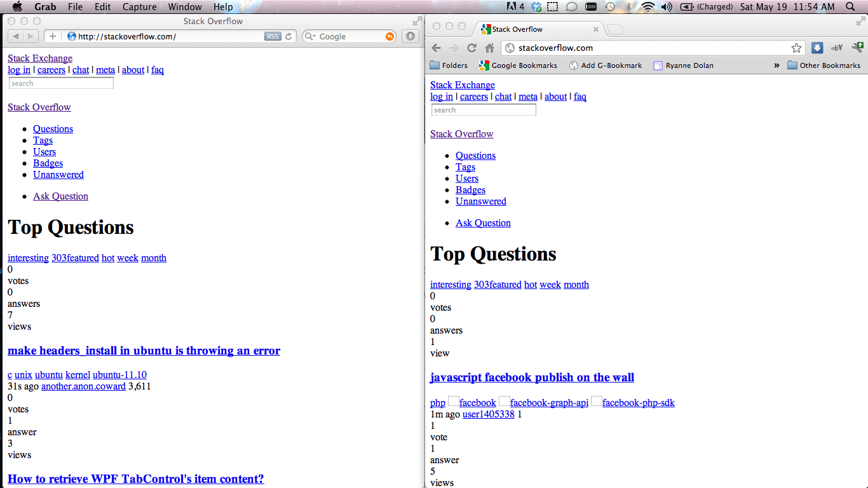Click the Add G-Bookmark bookmarklet
This screenshot has height=488, width=868.
click(606, 65)
